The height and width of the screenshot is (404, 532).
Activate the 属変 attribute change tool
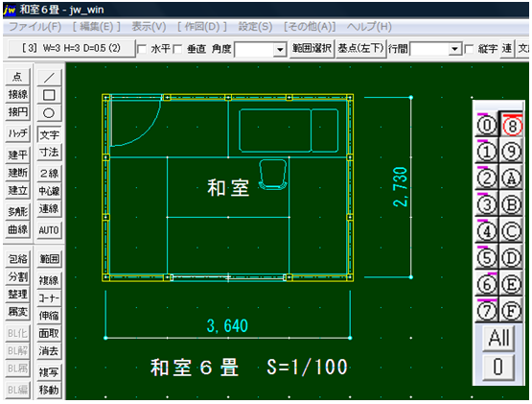17,312
